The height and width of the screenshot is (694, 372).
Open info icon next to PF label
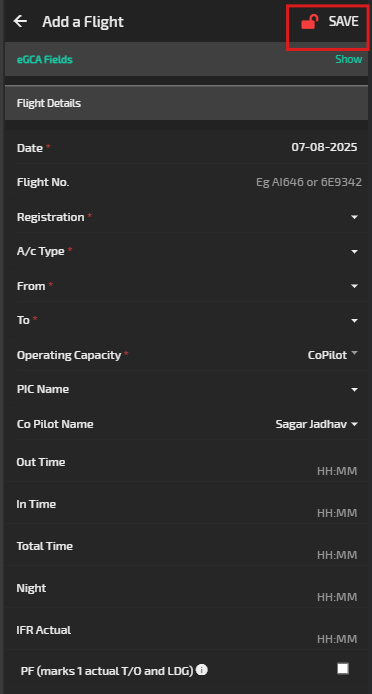202,670
